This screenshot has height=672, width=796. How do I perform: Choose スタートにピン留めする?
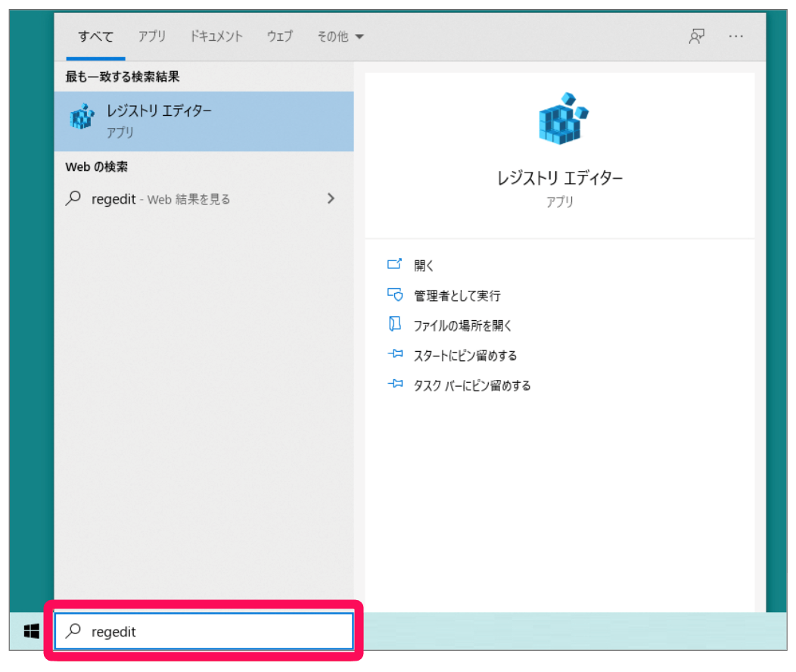tap(465, 355)
